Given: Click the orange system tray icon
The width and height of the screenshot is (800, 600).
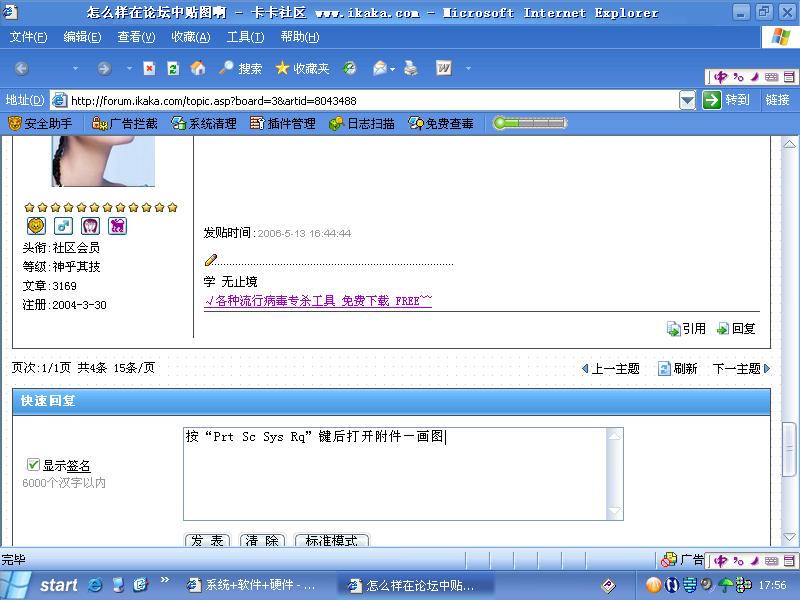Looking at the screenshot, I should click(653, 585).
